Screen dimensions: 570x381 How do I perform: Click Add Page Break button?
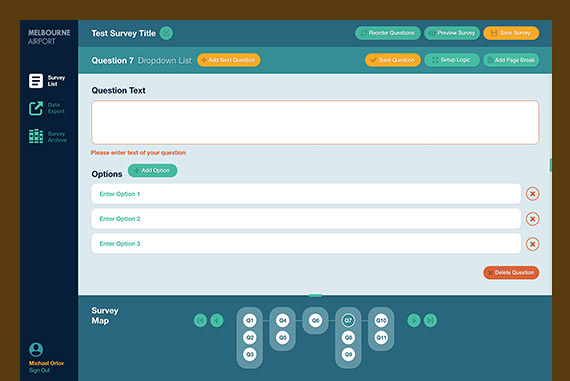tap(511, 60)
